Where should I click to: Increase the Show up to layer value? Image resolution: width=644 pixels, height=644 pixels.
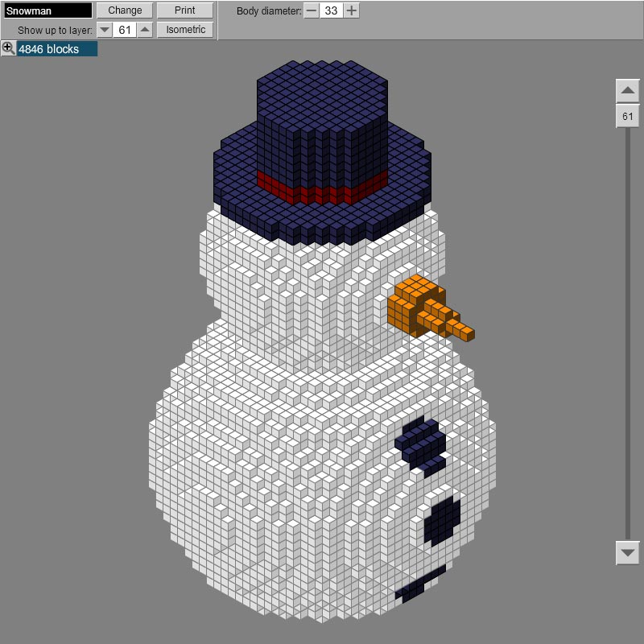145,30
